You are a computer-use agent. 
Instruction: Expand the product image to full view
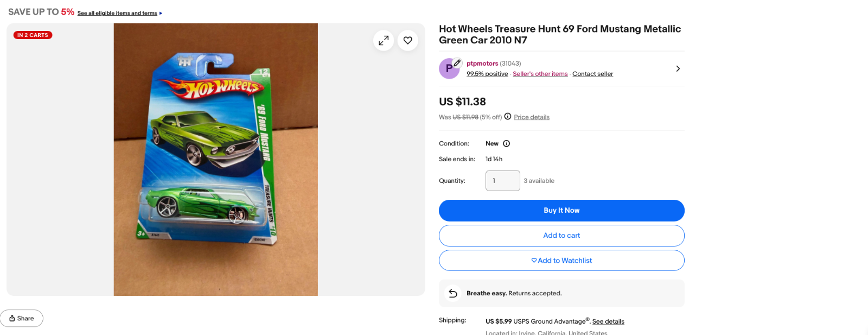click(x=384, y=41)
